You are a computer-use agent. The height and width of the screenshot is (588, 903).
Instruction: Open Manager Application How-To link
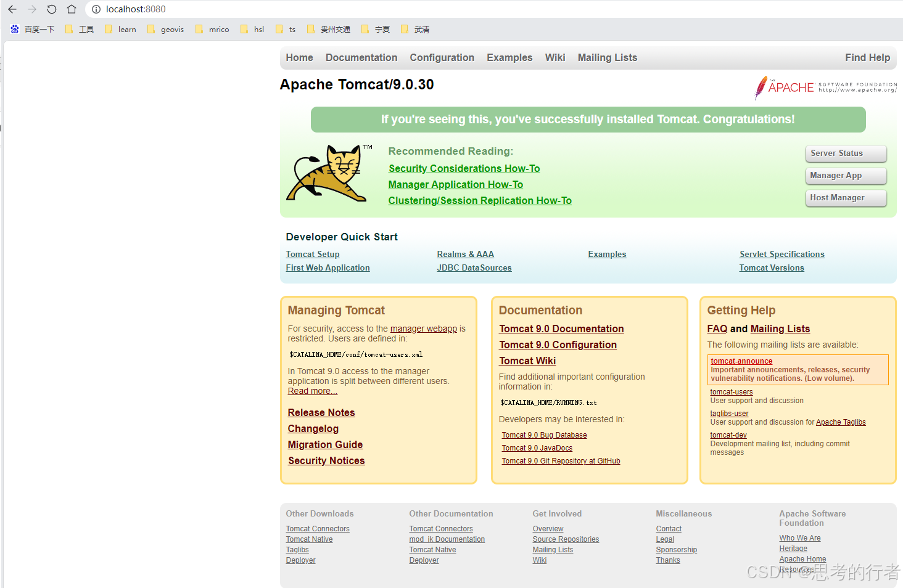point(455,184)
